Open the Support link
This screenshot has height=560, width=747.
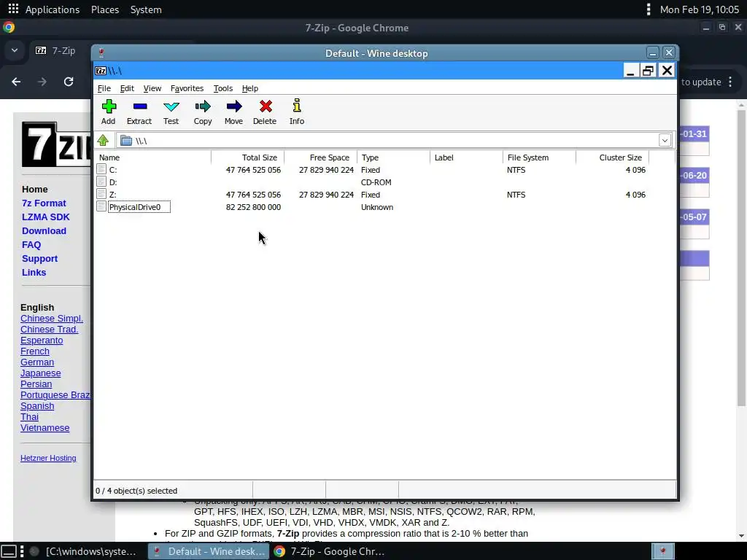point(39,258)
